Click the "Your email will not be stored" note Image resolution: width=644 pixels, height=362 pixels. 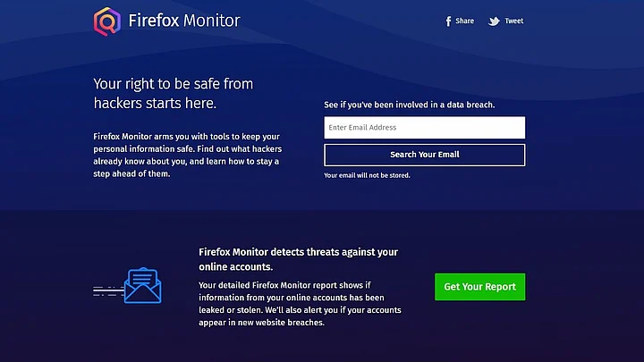[x=367, y=175]
